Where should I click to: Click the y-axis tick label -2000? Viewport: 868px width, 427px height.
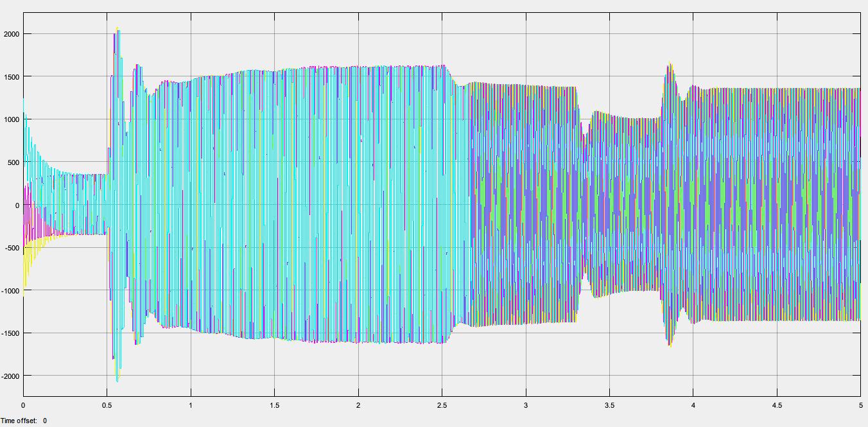[10, 376]
